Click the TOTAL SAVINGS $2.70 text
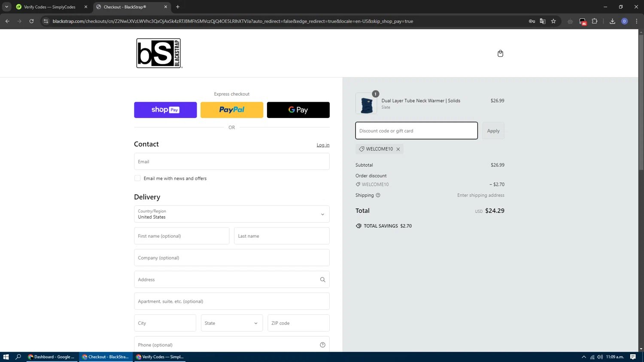The image size is (644, 362). click(388, 226)
